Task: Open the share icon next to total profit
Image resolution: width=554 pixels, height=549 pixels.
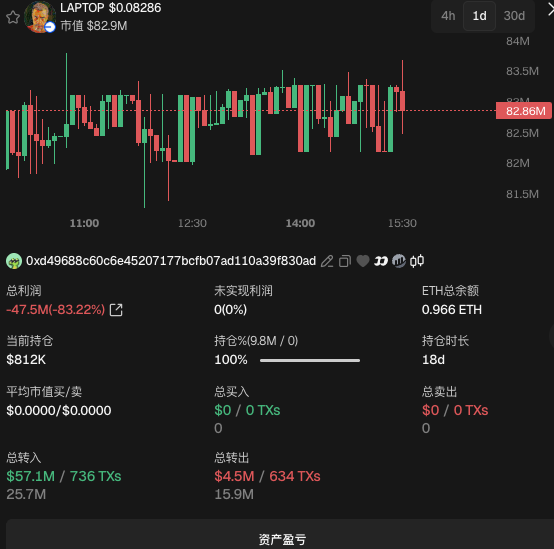Action: click(x=116, y=310)
